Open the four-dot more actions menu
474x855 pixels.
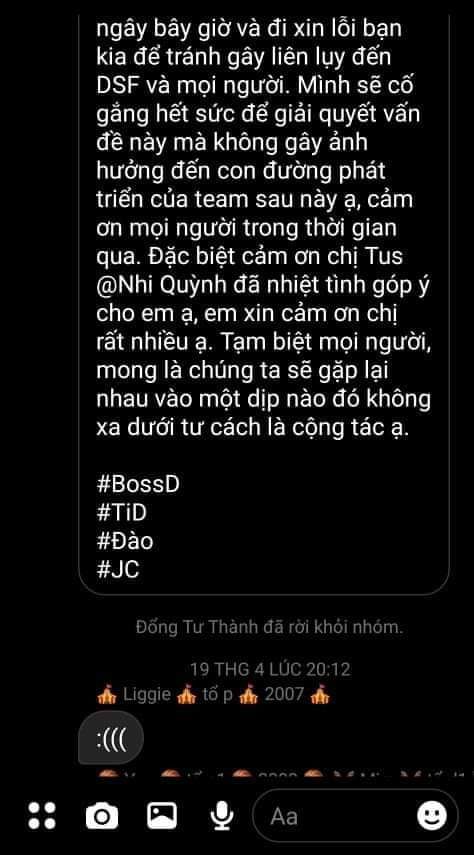coord(42,816)
